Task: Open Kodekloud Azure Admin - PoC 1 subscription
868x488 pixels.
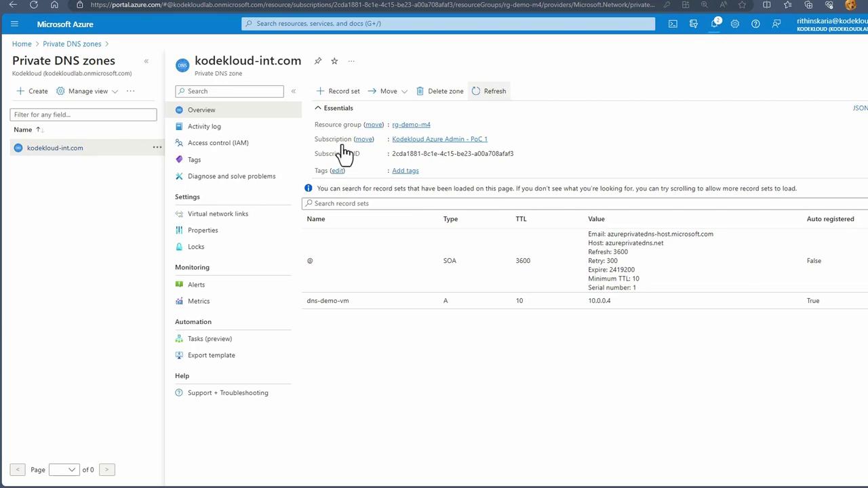Action: [439, 139]
